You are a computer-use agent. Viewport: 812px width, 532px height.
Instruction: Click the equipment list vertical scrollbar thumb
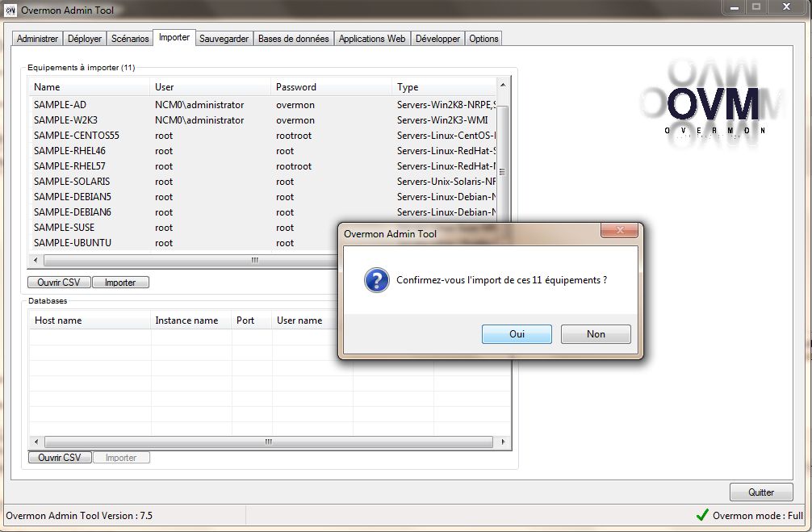tap(502, 171)
